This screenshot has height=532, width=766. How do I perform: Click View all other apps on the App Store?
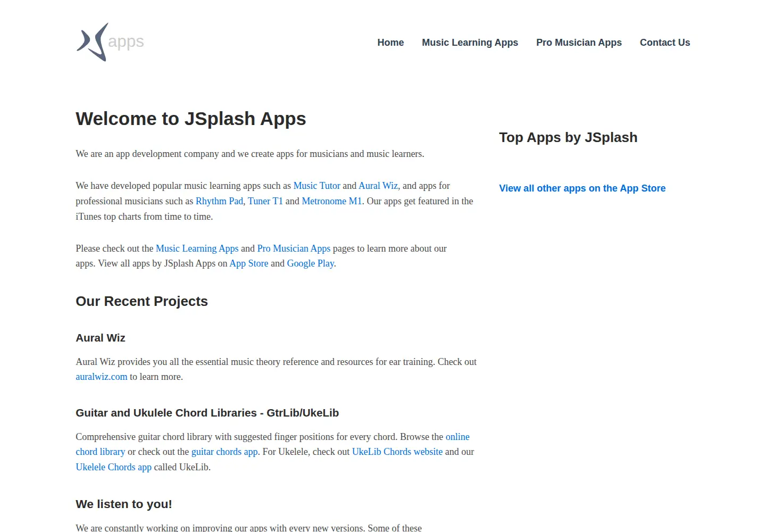click(582, 188)
